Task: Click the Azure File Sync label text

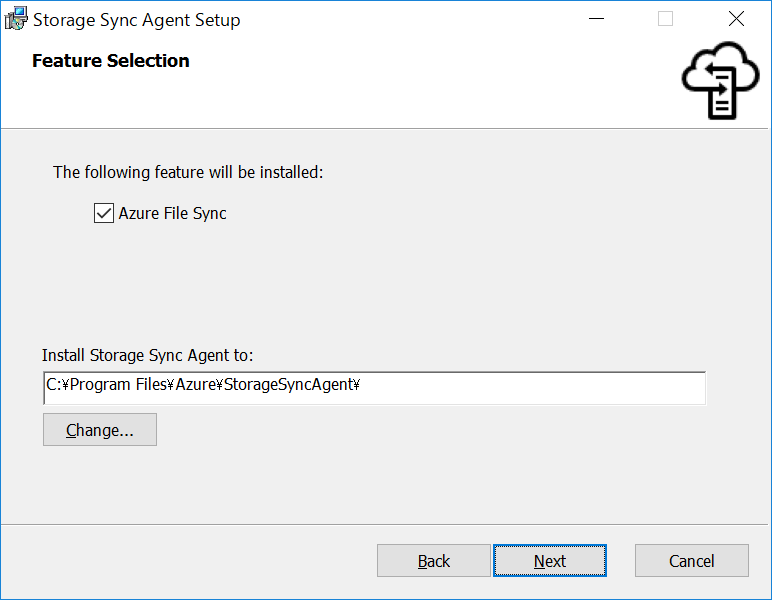Action: [x=172, y=213]
